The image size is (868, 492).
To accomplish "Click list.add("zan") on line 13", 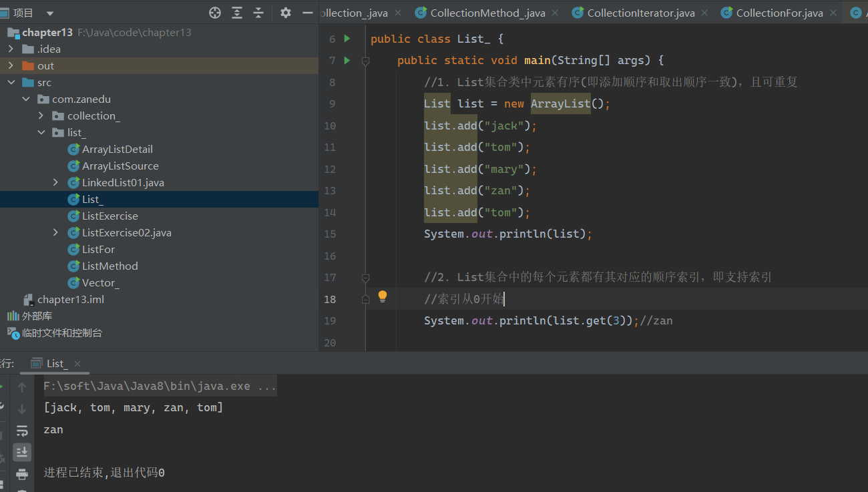I will click(x=477, y=190).
